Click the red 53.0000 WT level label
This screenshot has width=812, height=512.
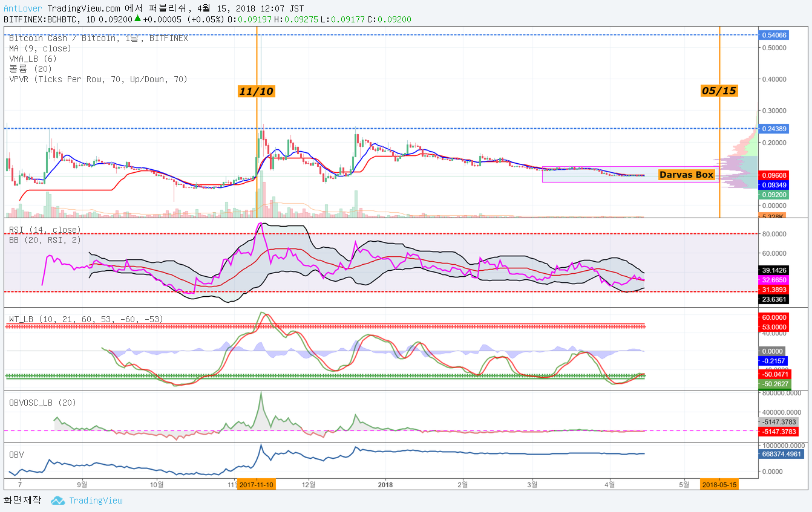pyautogui.click(x=774, y=327)
